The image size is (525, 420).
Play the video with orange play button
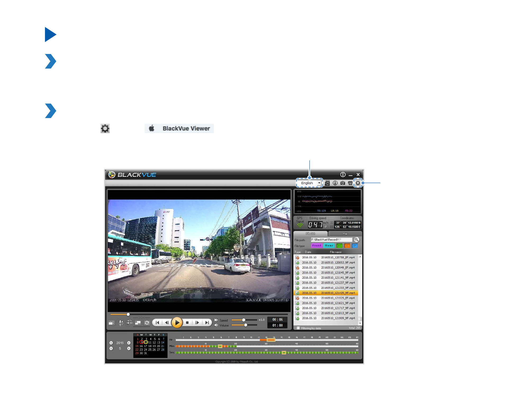click(x=177, y=323)
